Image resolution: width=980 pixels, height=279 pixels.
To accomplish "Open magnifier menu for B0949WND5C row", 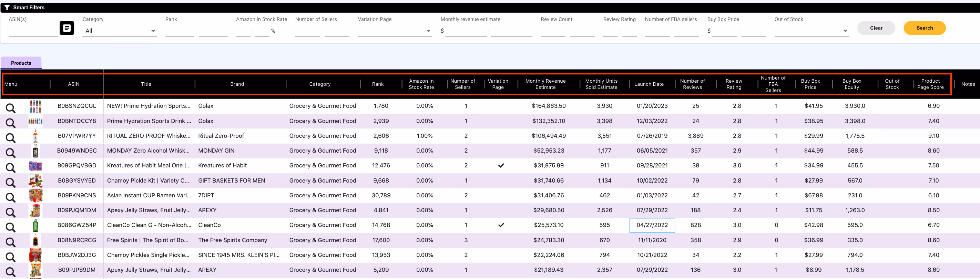I will coord(11,153).
